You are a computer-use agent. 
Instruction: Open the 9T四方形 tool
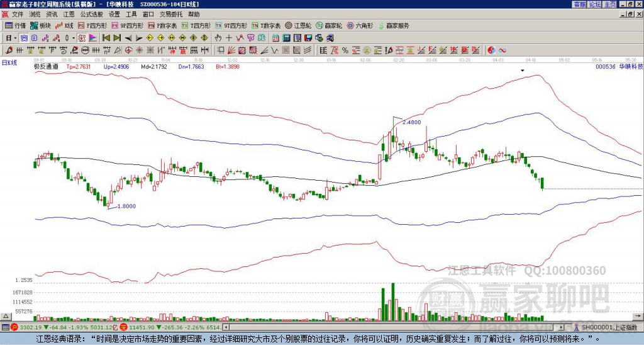point(231,25)
